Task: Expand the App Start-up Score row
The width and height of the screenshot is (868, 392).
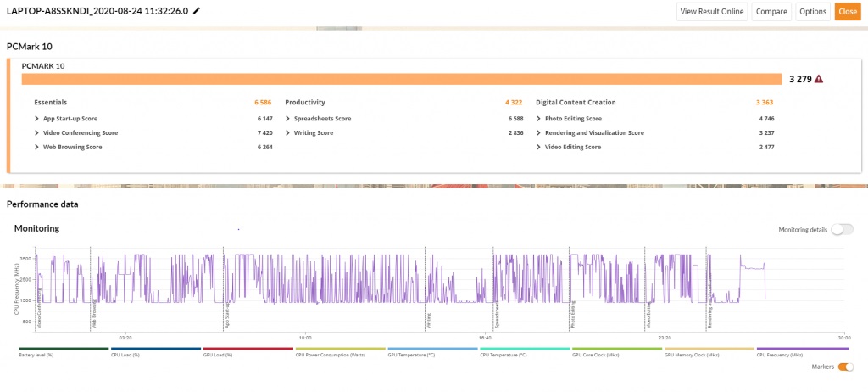Action: 36,119
